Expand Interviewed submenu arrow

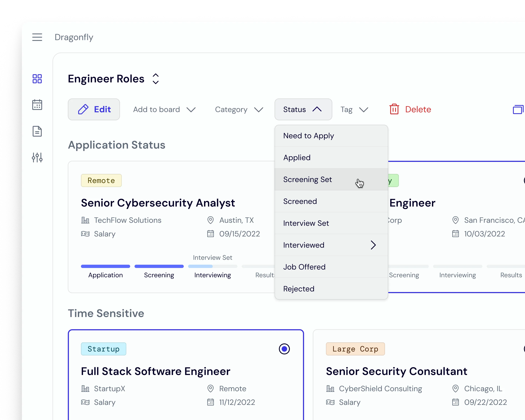click(x=373, y=245)
